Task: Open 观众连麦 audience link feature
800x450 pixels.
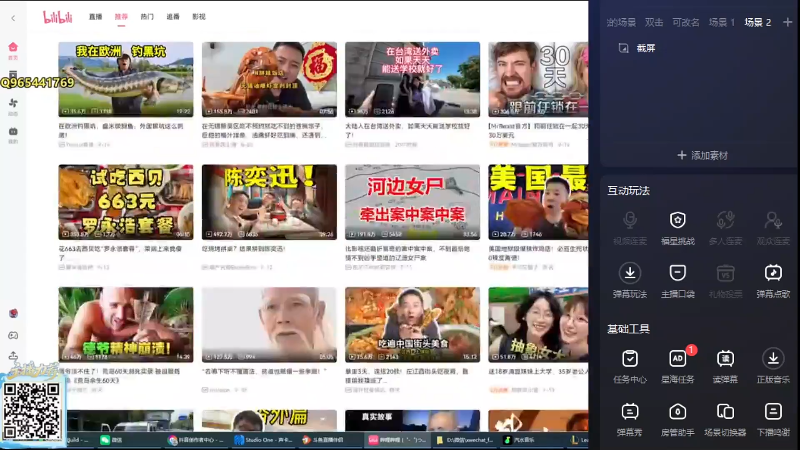Action: click(773, 228)
